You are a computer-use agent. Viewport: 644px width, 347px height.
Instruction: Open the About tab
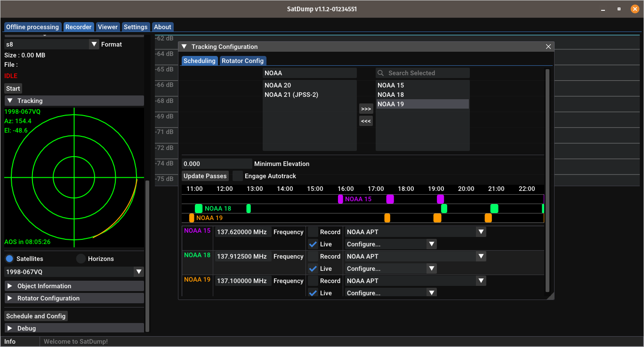coord(163,27)
